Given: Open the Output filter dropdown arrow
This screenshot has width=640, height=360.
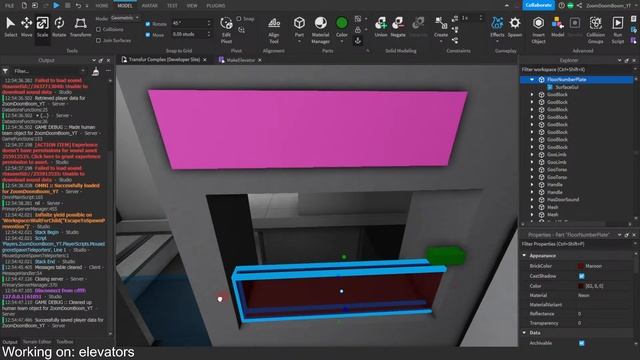Looking at the screenshot, I should click(x=83, y=71).
